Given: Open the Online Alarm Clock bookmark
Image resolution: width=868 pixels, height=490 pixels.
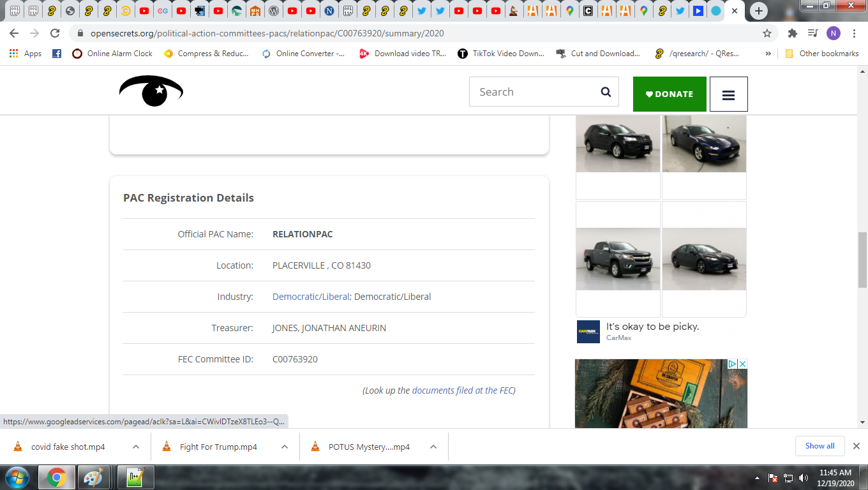Looking at the screenshot, I should click(112, 54).
